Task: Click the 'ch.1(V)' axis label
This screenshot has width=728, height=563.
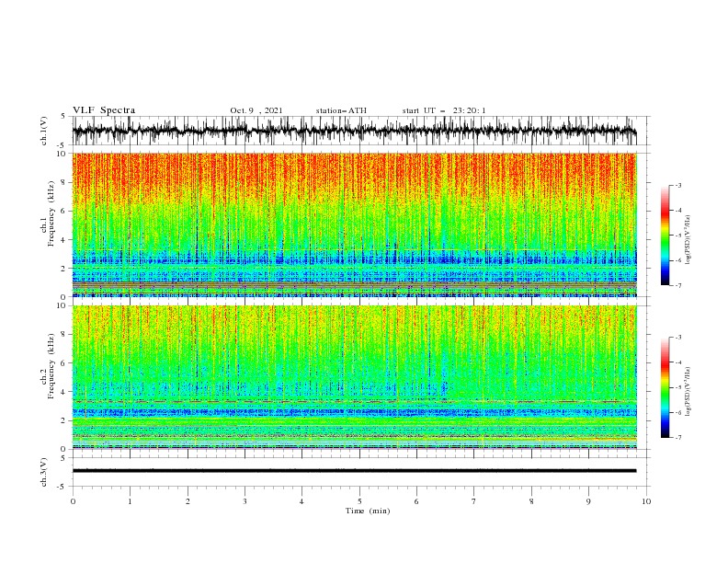Action: [x=44, y=131]
